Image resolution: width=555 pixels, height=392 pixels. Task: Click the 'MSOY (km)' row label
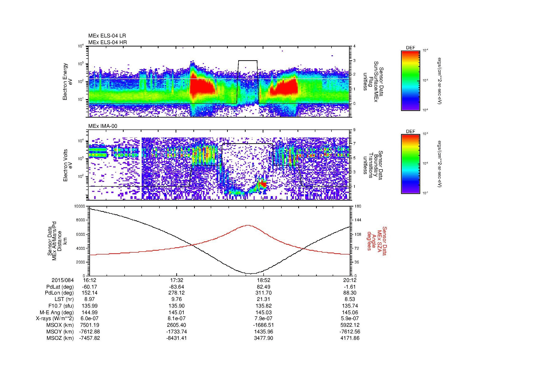[x=60, y=332]
